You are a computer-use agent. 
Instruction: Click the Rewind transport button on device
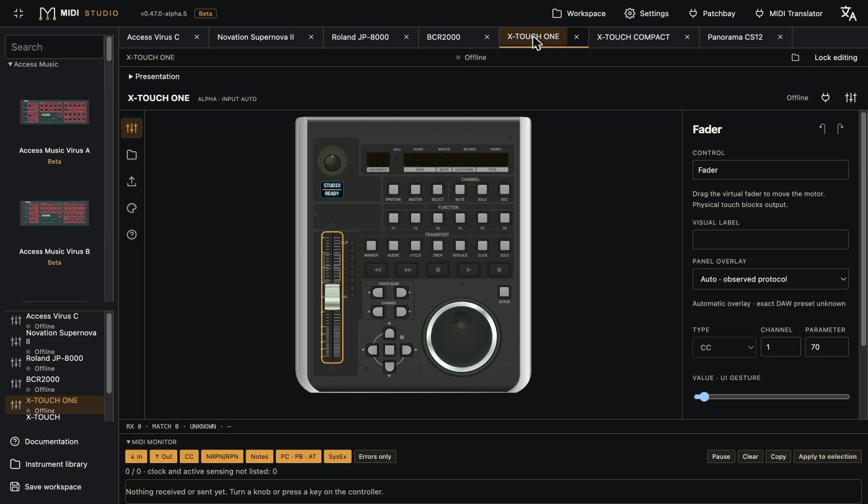377,270
